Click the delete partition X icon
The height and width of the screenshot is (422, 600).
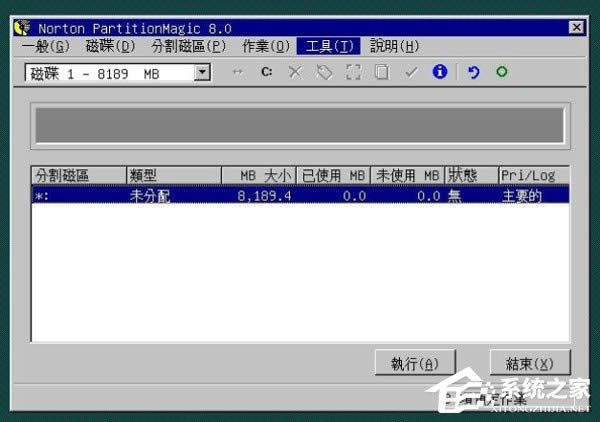(x=295, y=72)
